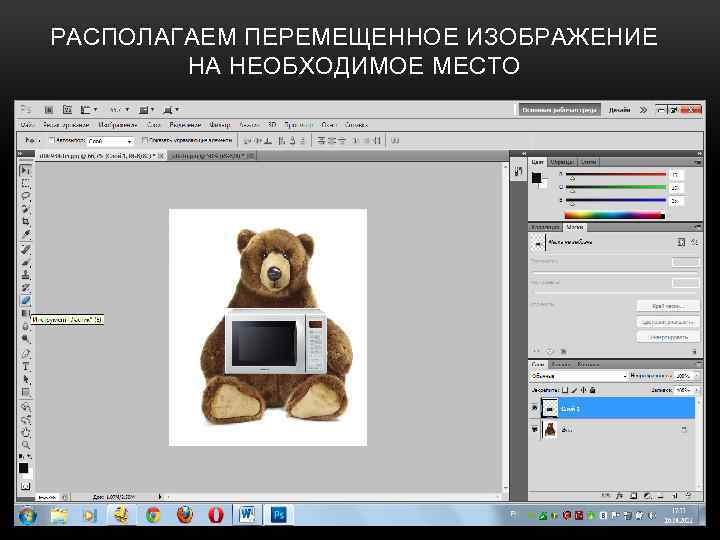Select the Crop tool
The image size is (720, 540).
click(26, 221)
